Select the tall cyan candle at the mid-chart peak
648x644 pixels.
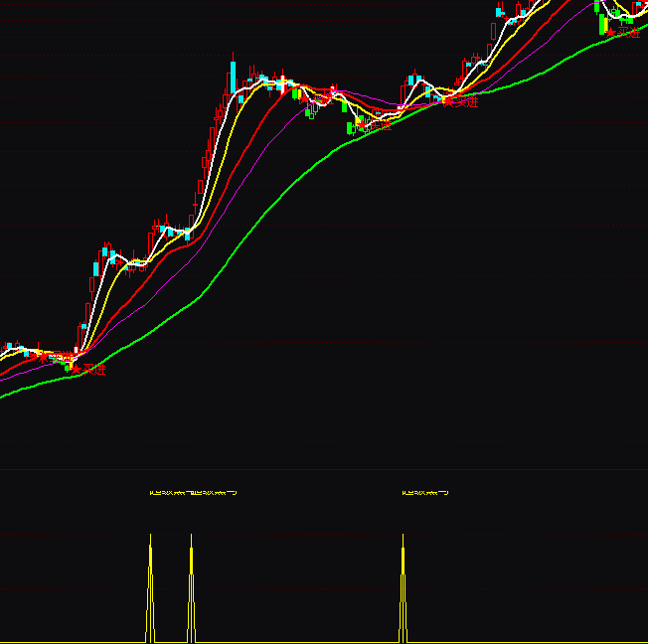click(233, 77)
